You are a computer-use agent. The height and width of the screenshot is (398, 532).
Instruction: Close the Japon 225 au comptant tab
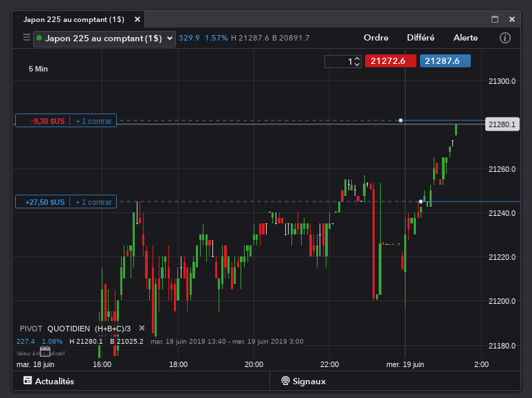(x=137, y=19)
